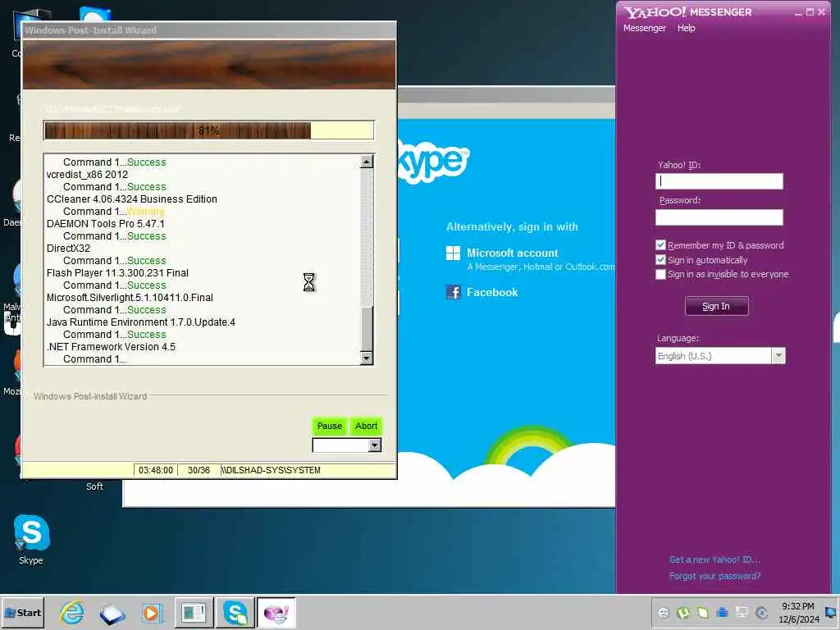Image resolution: width=840 pixels, height=630 pixels.
Task: Switch to Yahoo Messenger taskbar button
Action: click(276, 613)
